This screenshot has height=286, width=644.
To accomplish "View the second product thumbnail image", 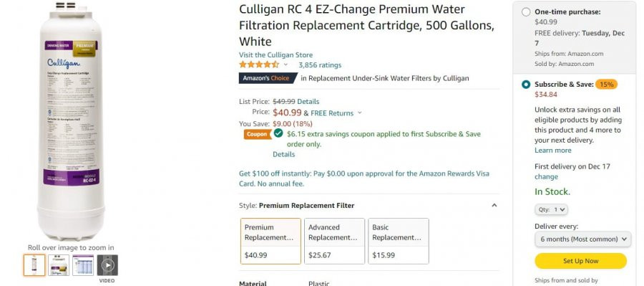I will [x=59, y=265].
